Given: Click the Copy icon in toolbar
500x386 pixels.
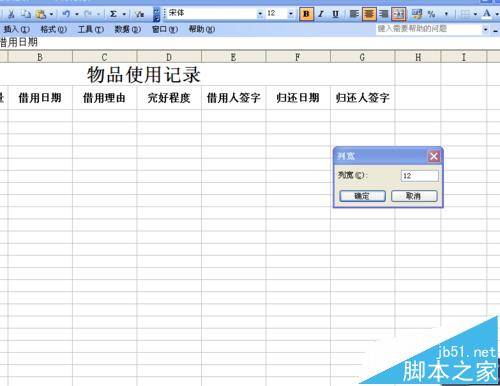Looking at the screenshot, I should pos(26,14).
